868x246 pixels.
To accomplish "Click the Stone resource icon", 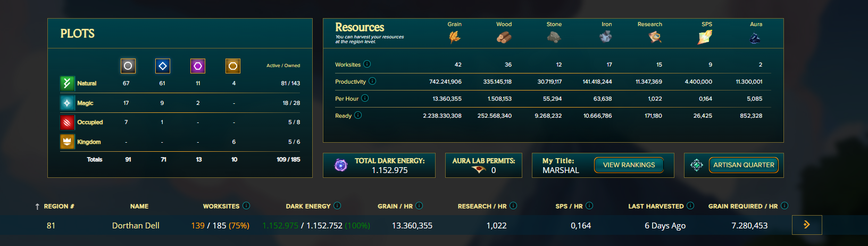I will [554, 37].
